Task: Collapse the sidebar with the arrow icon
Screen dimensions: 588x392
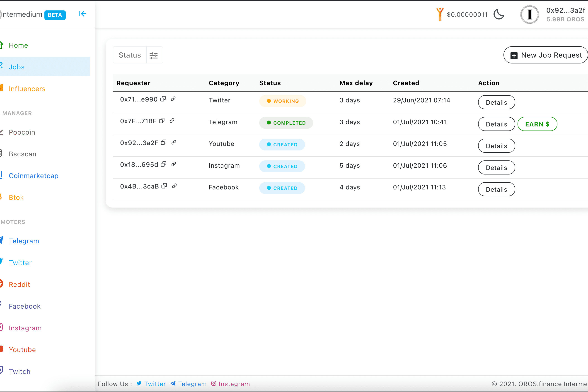Action: point(82,14)
